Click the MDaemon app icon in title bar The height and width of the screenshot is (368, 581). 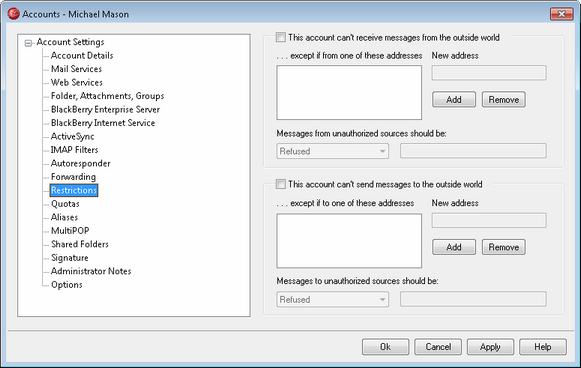13,14
